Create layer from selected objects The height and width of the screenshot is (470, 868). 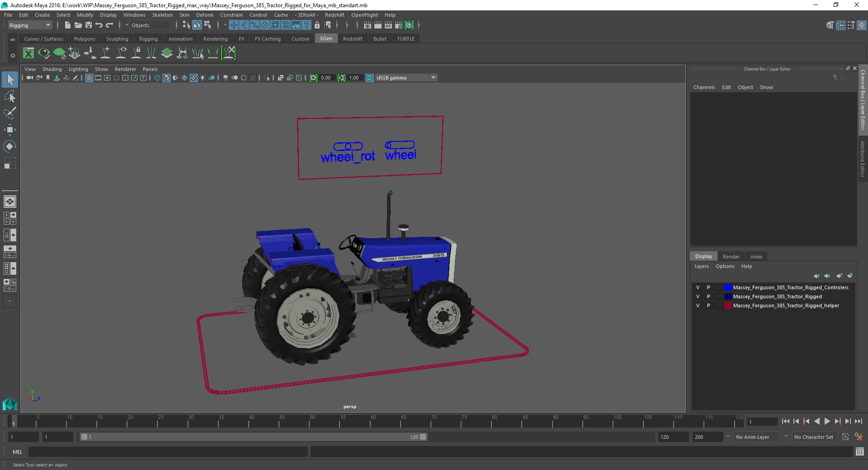850,276
